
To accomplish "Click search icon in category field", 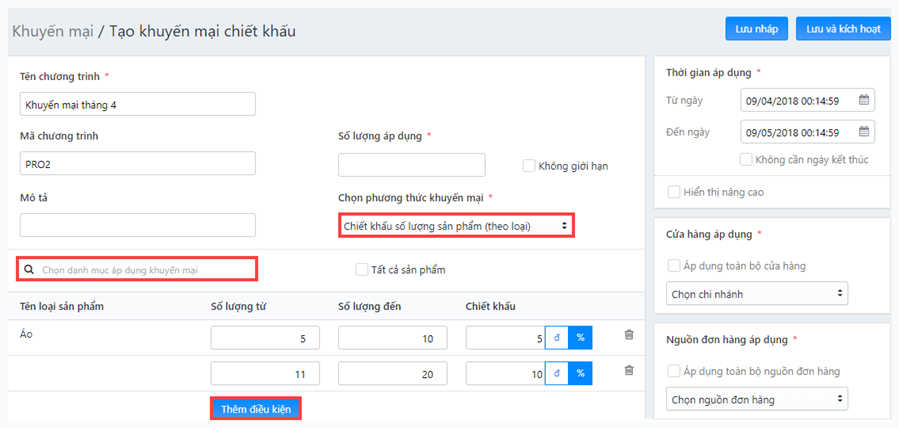I will click(29, 269).
